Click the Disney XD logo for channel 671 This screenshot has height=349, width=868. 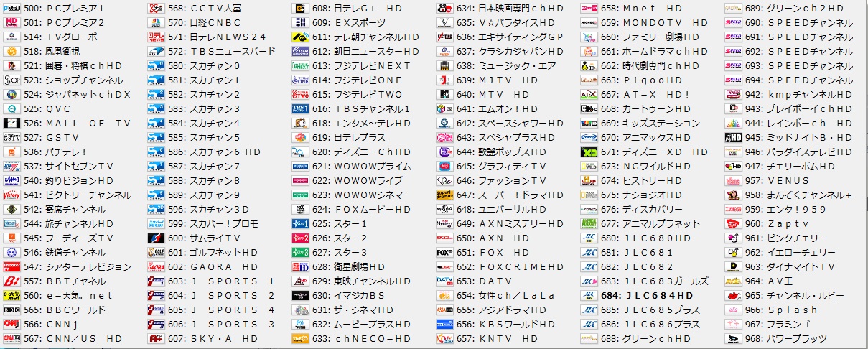(x=589, y=152)
